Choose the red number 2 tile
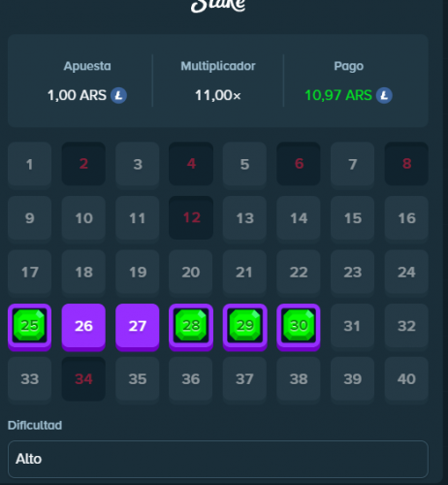This screenshot has height=485, width=448. click(83, 164)
